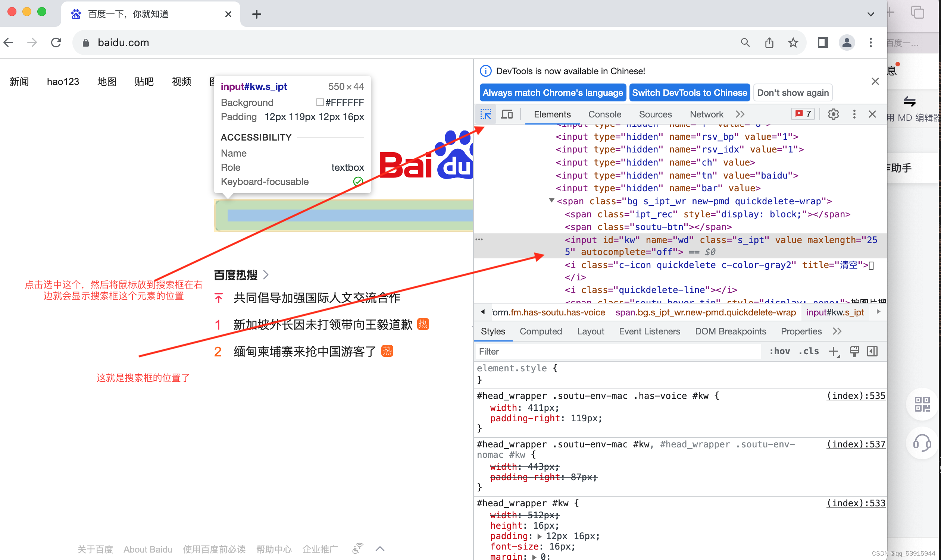
Task: Click the headset support icon
Action: 922,443
